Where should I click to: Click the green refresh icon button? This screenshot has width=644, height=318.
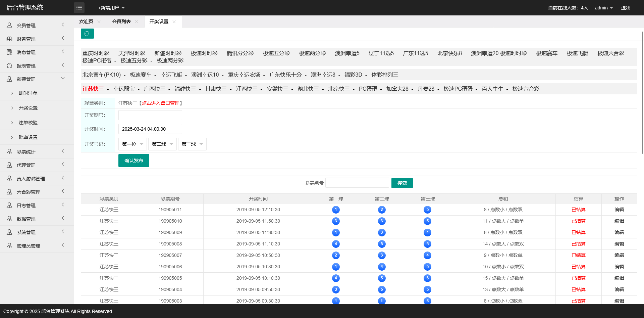click(x=87, y=34)
